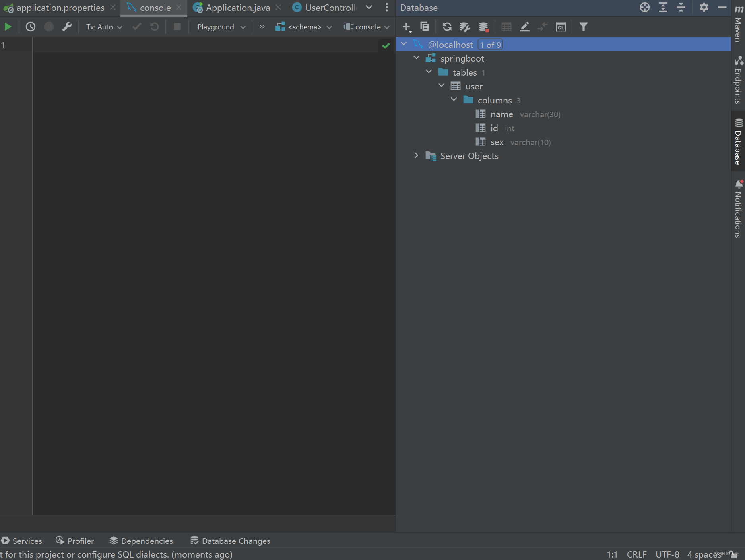Close the application.properties tab
Image resolution: width=745 pixels, height=560 pixels.
pyautogui.click(x=113, y=7)
